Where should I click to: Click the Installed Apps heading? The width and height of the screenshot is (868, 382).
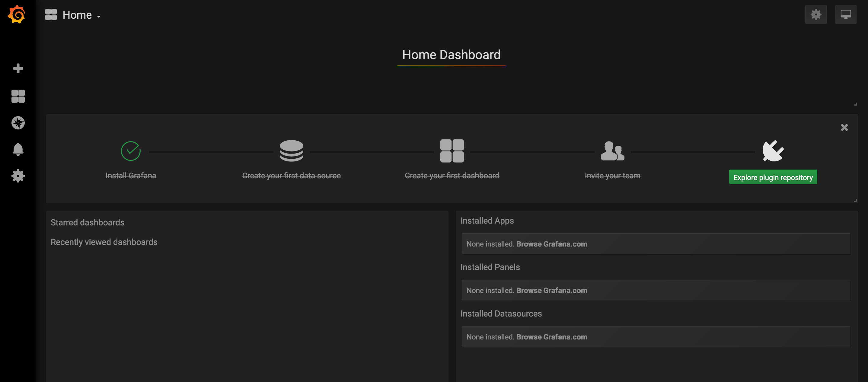(x=487, y=221)
